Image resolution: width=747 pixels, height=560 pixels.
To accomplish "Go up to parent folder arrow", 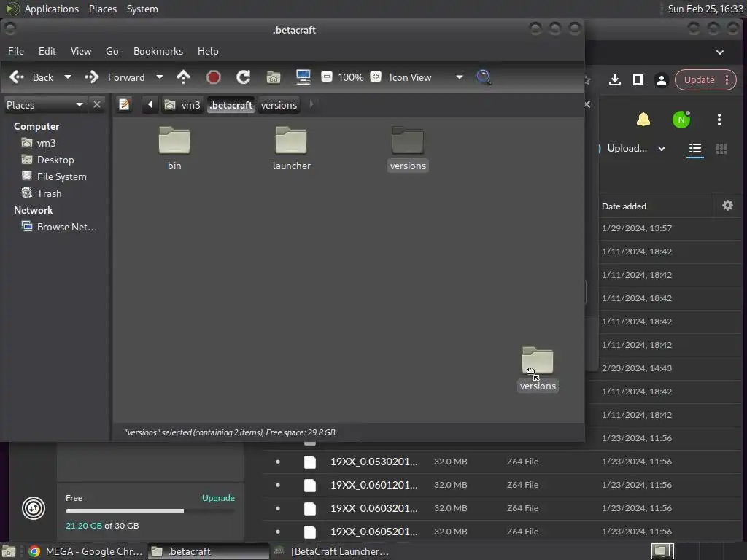I will (x=183, y=77).
